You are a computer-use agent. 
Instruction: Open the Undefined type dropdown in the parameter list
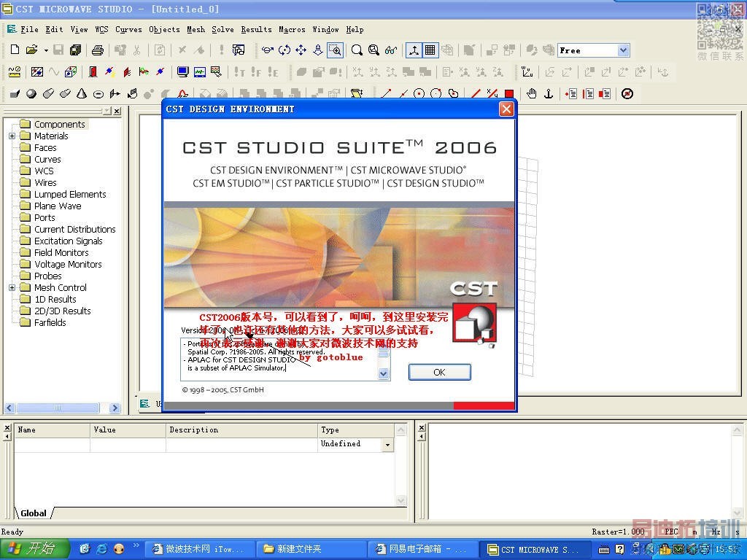387,445
